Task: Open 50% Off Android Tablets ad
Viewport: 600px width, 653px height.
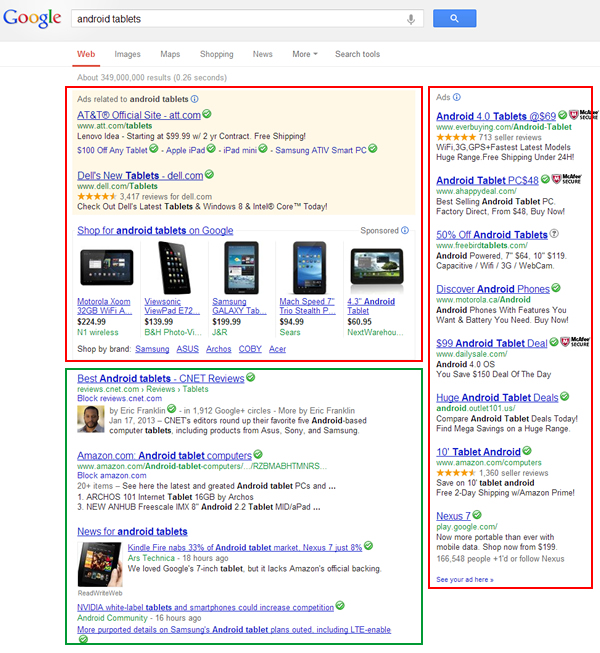Action: tap(492, 234)
